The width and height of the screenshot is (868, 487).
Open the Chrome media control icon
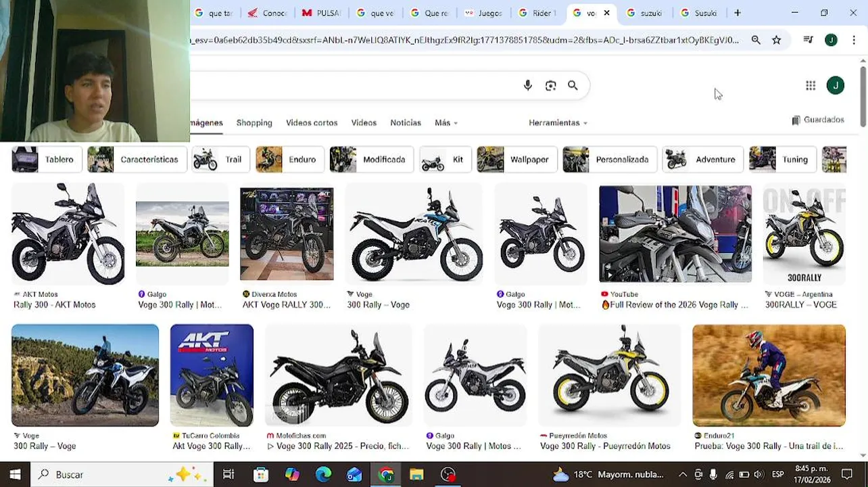pos(808,40)
